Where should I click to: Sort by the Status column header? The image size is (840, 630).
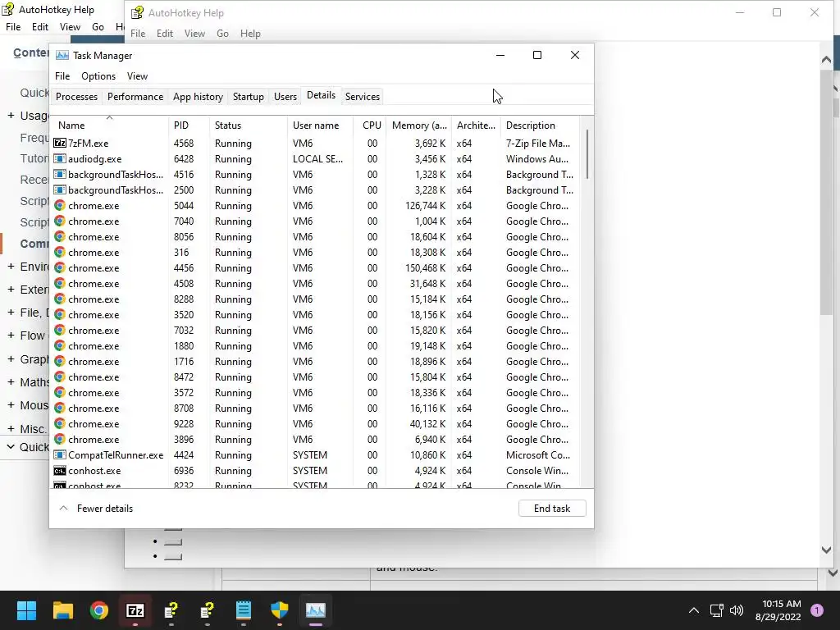click(x=248, y=125)
